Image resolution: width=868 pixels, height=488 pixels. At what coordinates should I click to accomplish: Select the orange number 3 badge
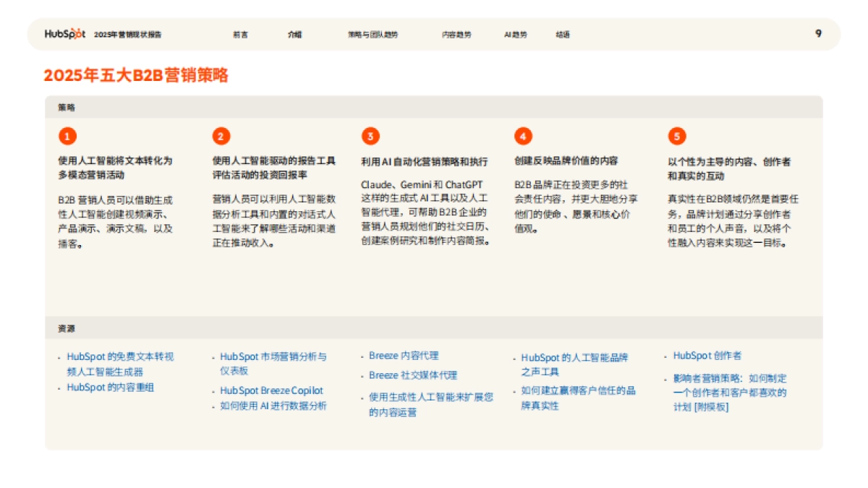(x=370, y=136)
